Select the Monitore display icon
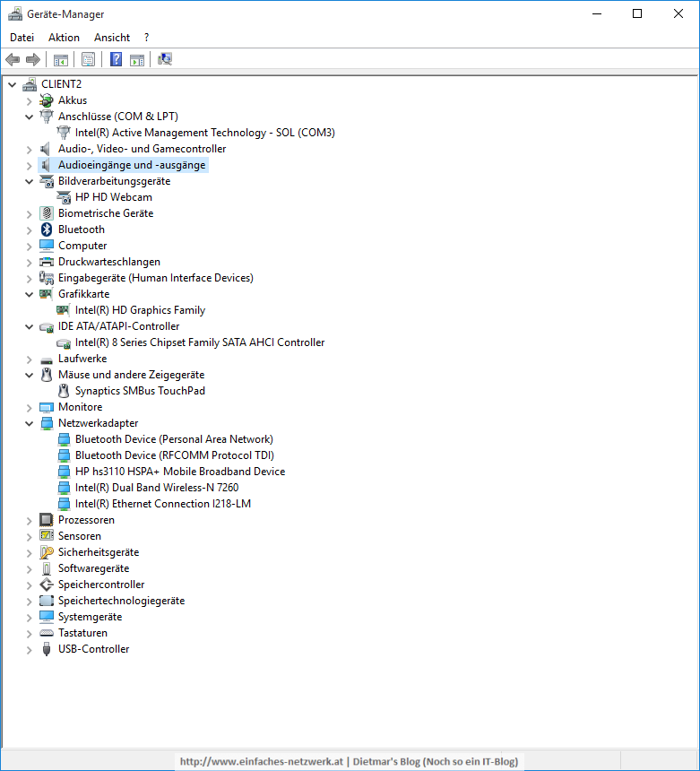Screen dimensions: 700x771 tap(47, 407)
